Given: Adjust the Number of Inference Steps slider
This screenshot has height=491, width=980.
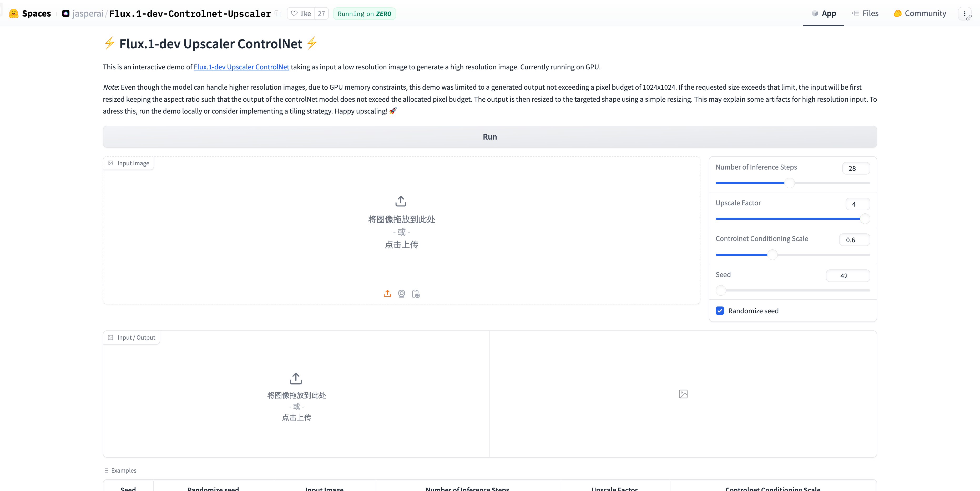Looking at the screenshot, I should point(792,183).
